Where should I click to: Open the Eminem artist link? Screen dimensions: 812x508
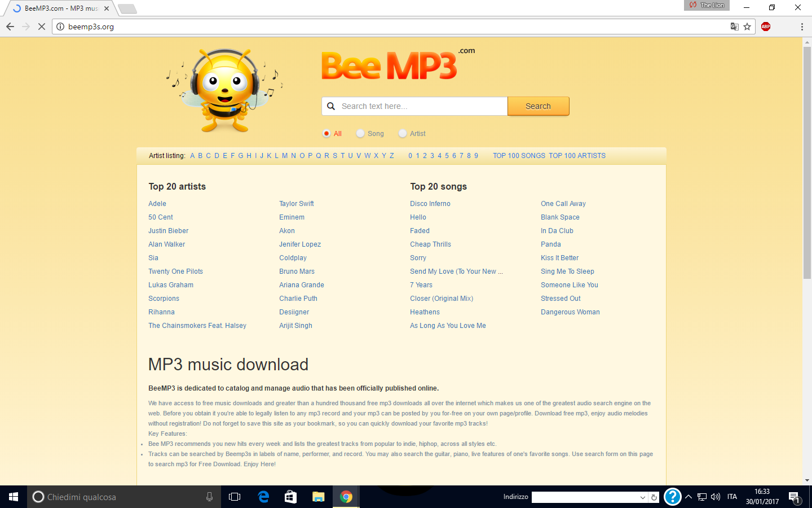[x=292, y=217]
